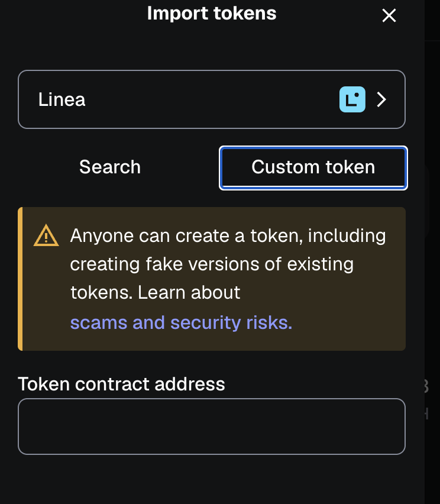Focus the Token contract address field

[x=211, y=427]
